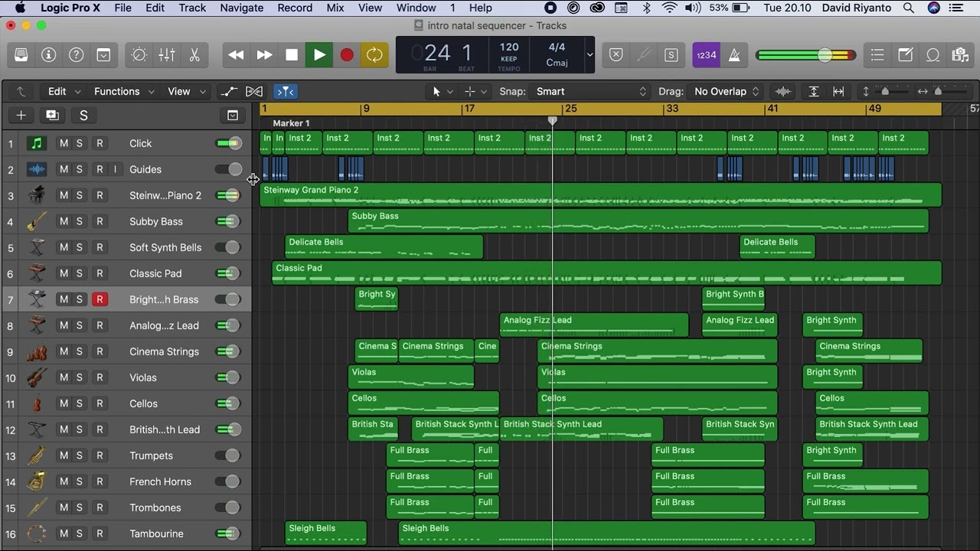Toggle power switch on Steinway Piano 2 track

tap(228, 195)
